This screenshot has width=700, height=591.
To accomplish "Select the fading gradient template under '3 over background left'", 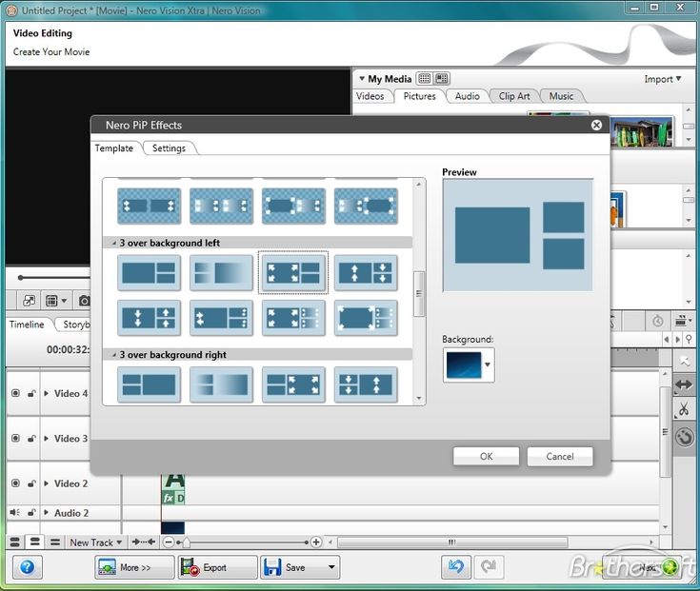I will [221, 273].
